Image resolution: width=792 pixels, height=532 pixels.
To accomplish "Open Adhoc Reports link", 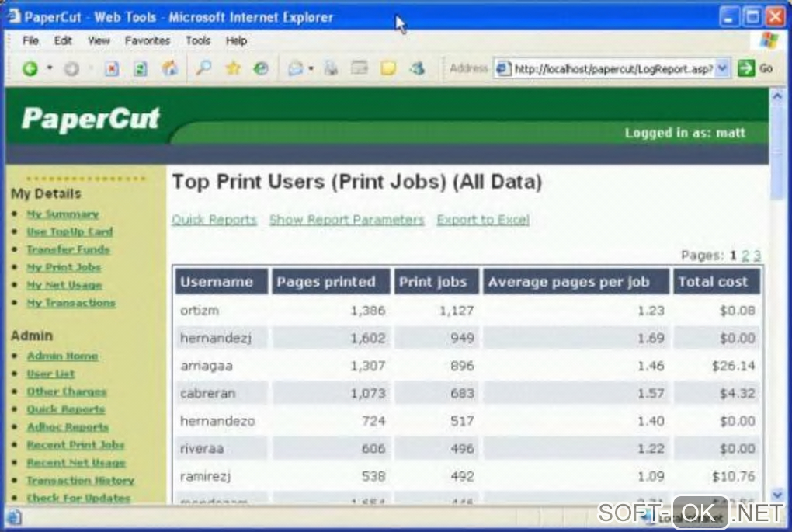I will coord(68,427).
